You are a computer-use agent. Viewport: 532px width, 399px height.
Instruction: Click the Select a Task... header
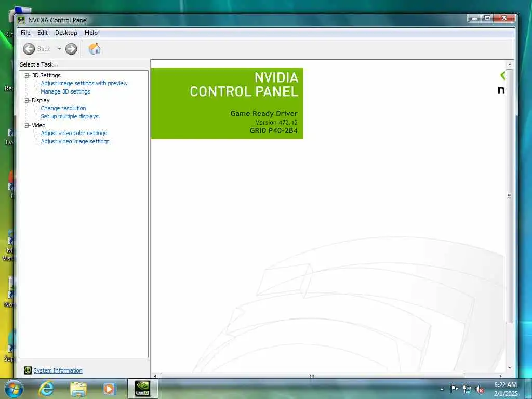39,64
